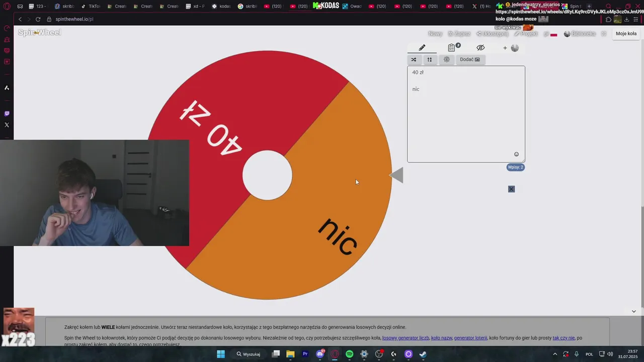Open the losowy generator liczb link
The width and height of the screenshot is (644, 362).
(406, 338)
